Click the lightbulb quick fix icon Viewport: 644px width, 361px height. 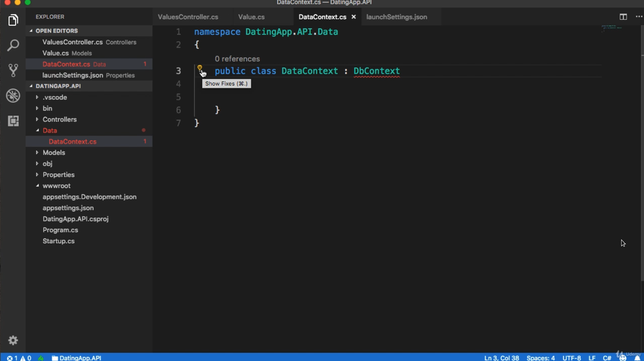[200, 68]
